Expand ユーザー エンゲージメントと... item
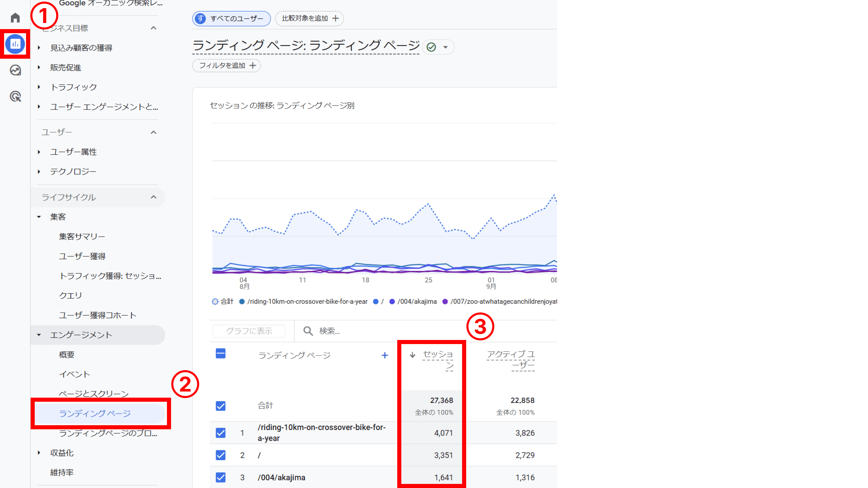Screen dimensions: 868x488 pos(39,107)
